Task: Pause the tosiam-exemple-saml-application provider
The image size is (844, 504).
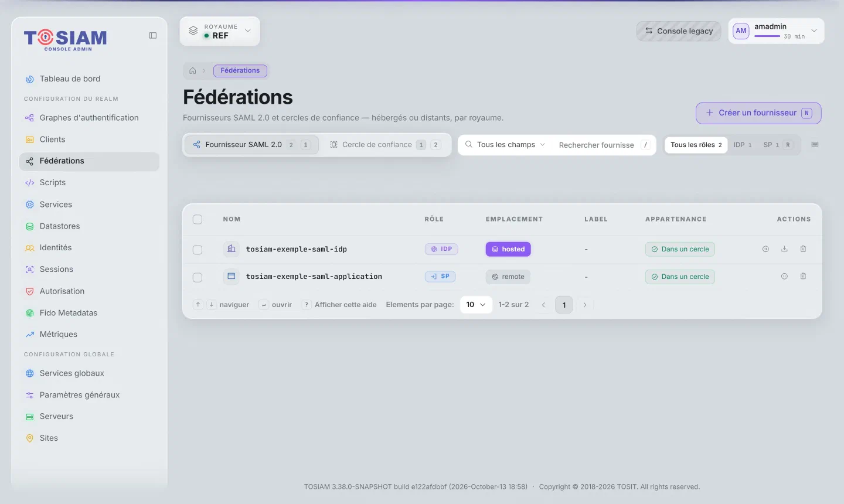Action: tap(784, 277)
